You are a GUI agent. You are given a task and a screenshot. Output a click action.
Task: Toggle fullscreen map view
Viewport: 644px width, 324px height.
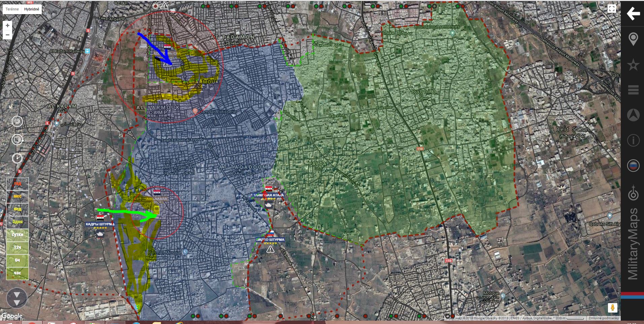pos(612,9)
